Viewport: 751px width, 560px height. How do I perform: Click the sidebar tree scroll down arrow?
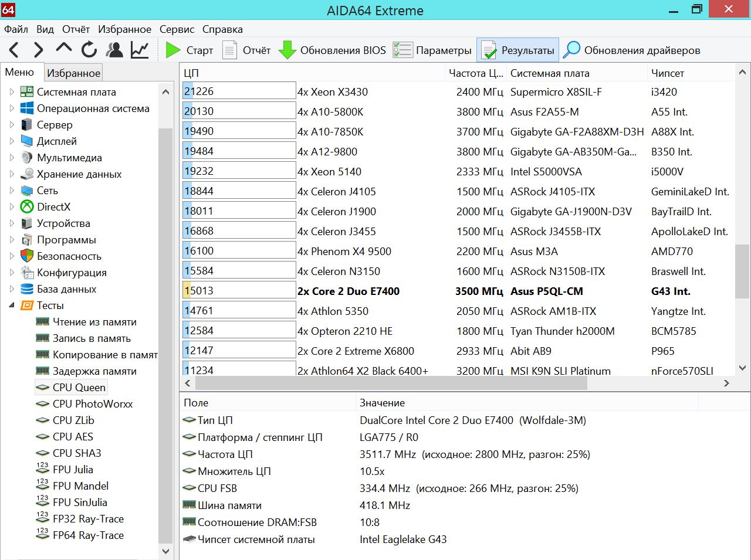click(165, 551)
